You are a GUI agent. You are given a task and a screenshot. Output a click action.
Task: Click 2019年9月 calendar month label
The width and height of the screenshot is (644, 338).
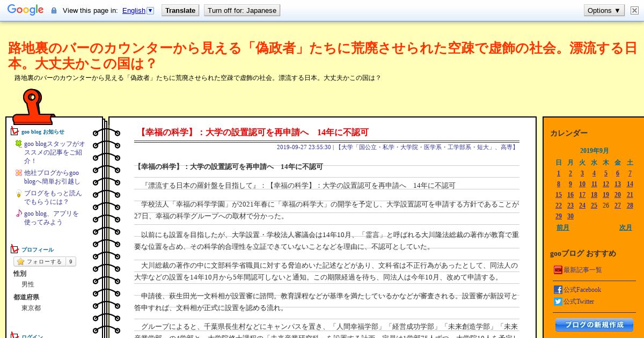(x=594, y=151)
